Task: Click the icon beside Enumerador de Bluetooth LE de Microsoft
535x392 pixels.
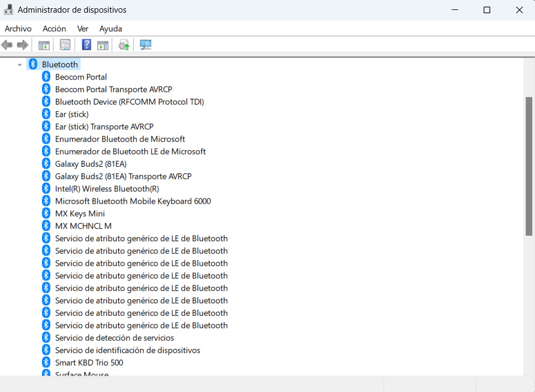Action: click(46, 151)
